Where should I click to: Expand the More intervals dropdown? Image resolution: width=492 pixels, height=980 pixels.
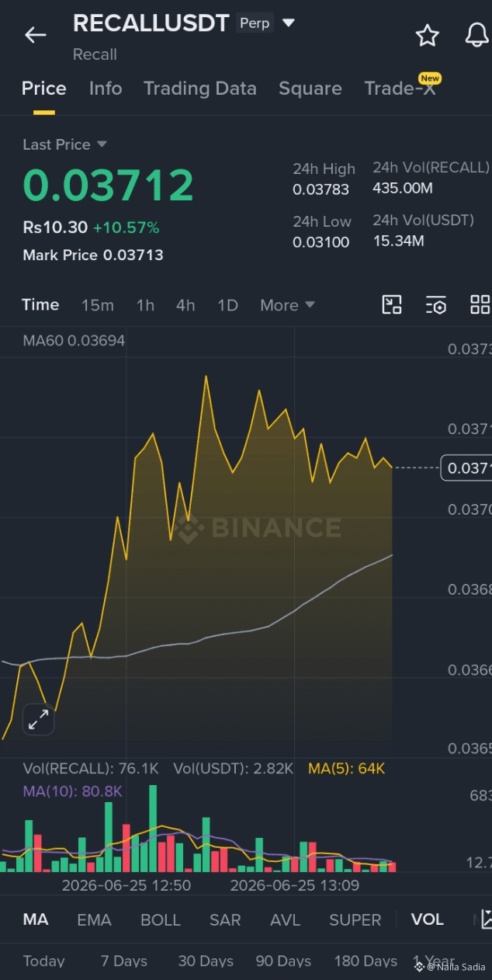click(287, 305)
